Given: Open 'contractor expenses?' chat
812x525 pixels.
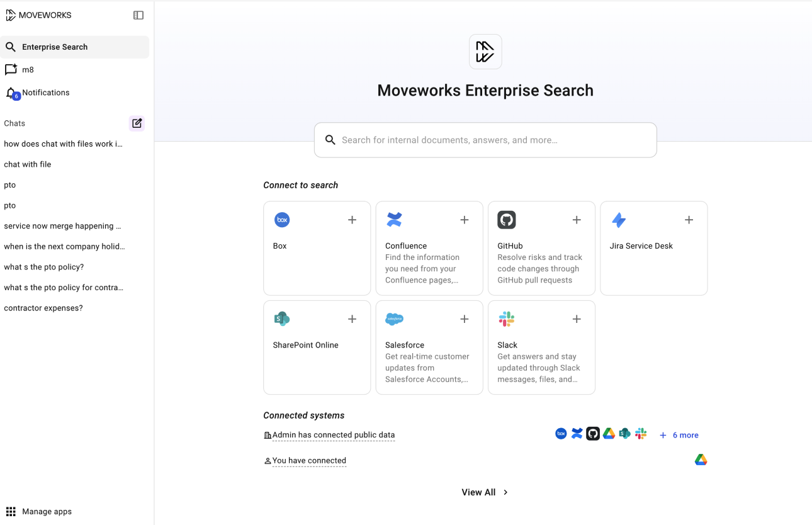Looking at the screenshot, I should pyautogui.click(x=43, y=308).
